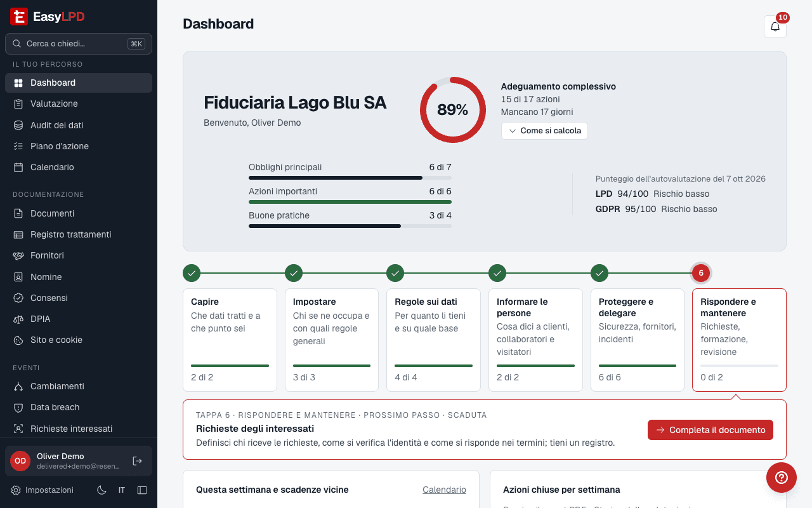Click the Piano d'azione checklist icon
This screenshot has width=812, height=508.
point(18,146)
